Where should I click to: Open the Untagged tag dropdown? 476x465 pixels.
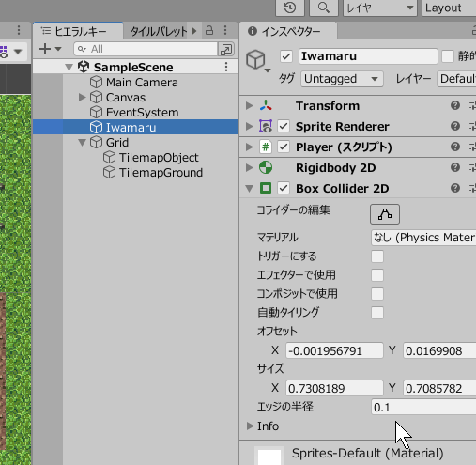(x=342, y=79)
